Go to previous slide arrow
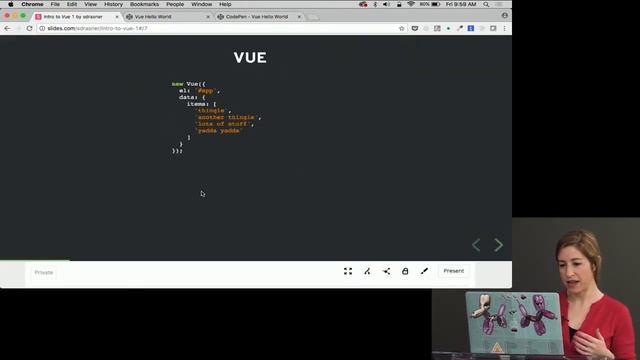Image resolution: width=640 pixels, height=360 pixels. [476, 245]
